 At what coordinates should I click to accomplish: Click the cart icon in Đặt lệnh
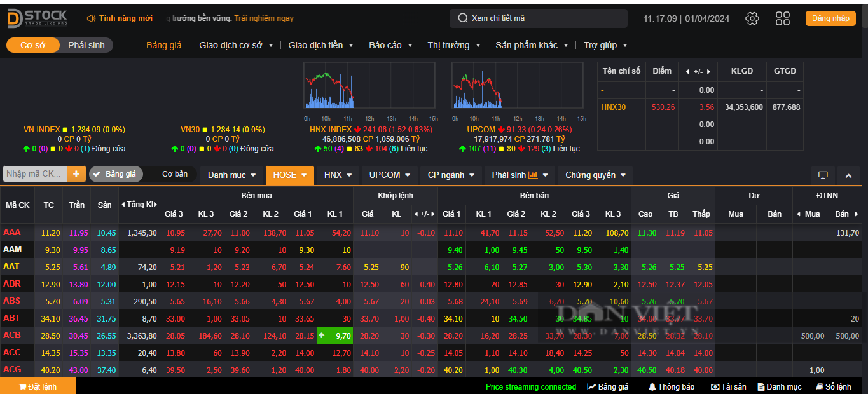22,386
